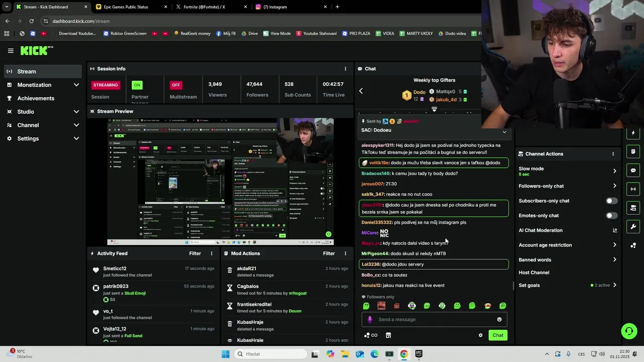This screenshot has width=644, height=362.
Task: Click the purple microphone icon in message box
Action: click(x=370, y=319)
